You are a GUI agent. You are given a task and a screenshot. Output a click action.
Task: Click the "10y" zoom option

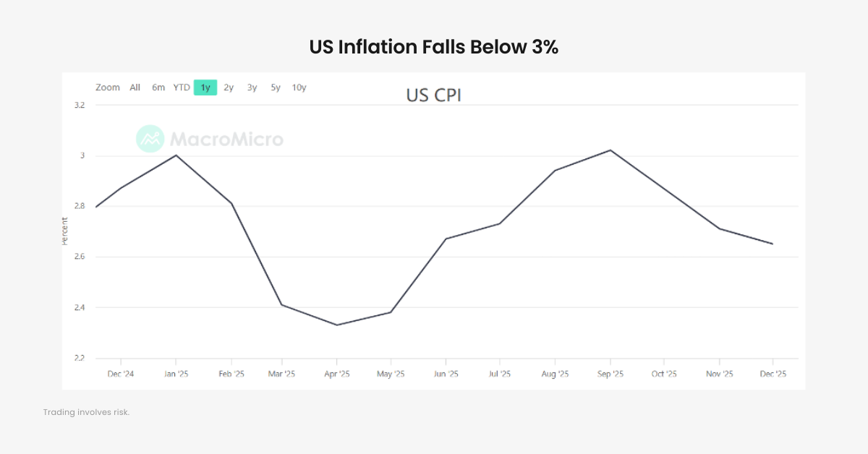click(298, 87)
